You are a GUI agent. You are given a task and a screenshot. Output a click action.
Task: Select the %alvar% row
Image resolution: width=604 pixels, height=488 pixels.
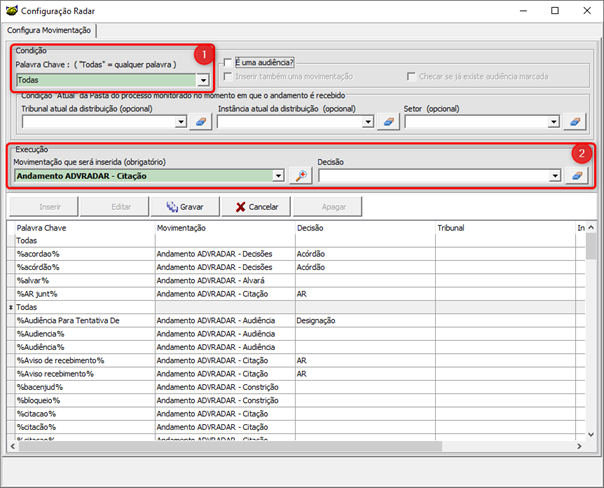tap(296, 280)
